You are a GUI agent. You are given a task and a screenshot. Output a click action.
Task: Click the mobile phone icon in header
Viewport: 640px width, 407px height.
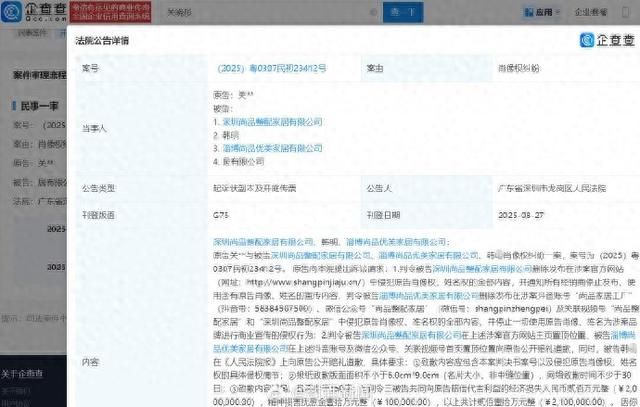pos(625,12)
